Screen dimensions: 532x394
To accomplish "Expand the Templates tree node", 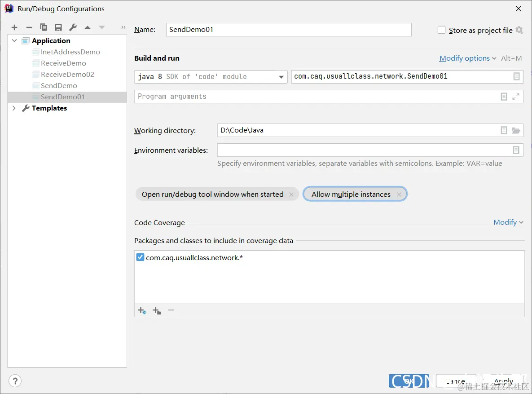I will tap(14, 108).
